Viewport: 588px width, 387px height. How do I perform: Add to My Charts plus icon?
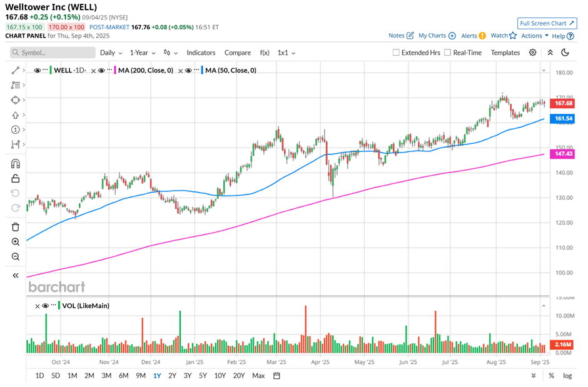point(452,36)
